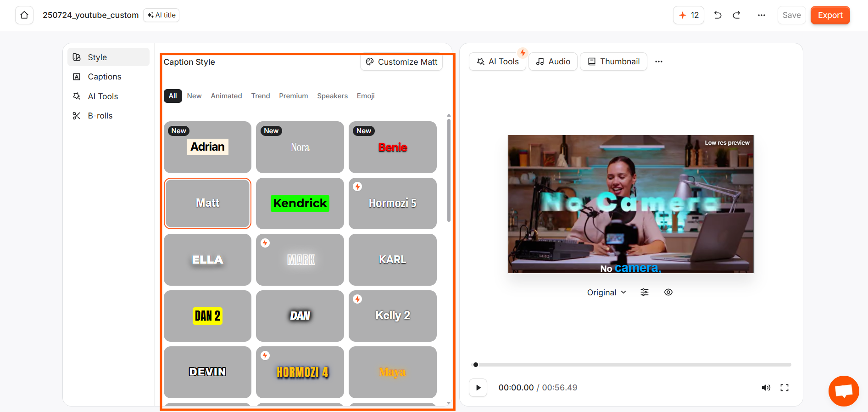Undo the last action
The width and height of the screenshot is (868, 412).
(x=718, y=15)
